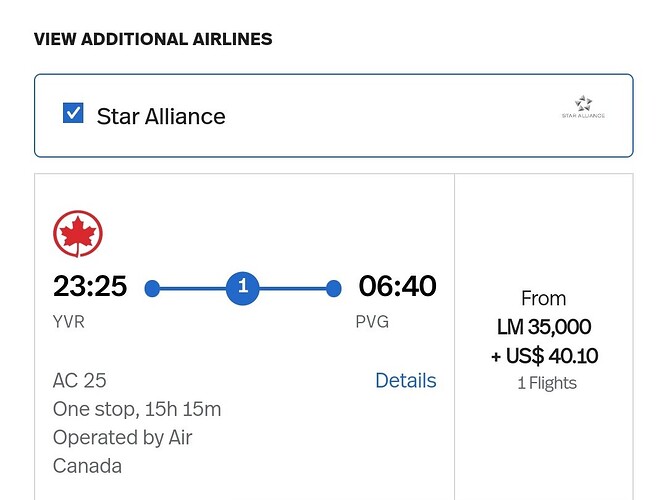Click the departure dot on route line
This screenshot has width=667, height=500.
[x=152, y=289]
